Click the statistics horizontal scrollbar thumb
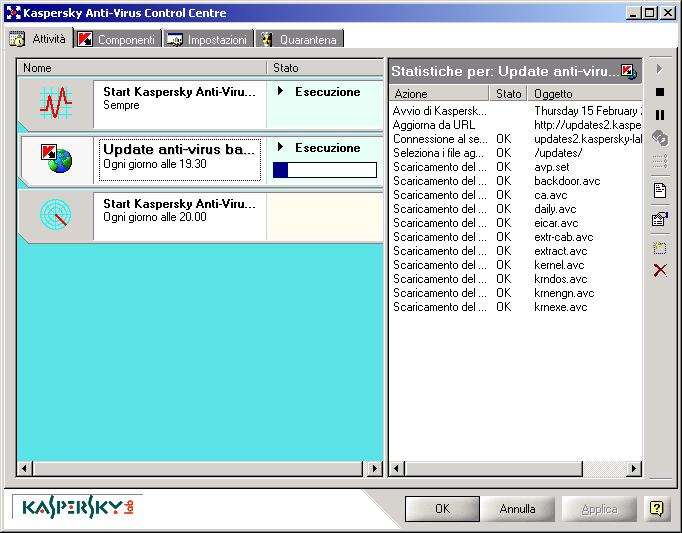 tap(494, 469)
